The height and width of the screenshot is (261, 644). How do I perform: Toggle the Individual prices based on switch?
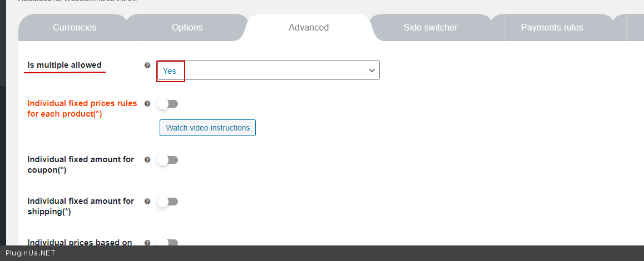pyautogui.click(x=167, y=243)
